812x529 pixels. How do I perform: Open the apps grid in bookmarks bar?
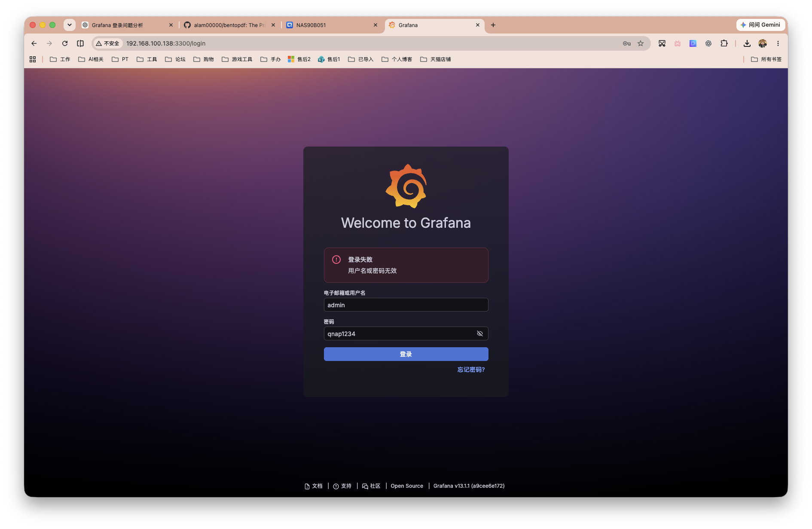click(x=33, y=59)
